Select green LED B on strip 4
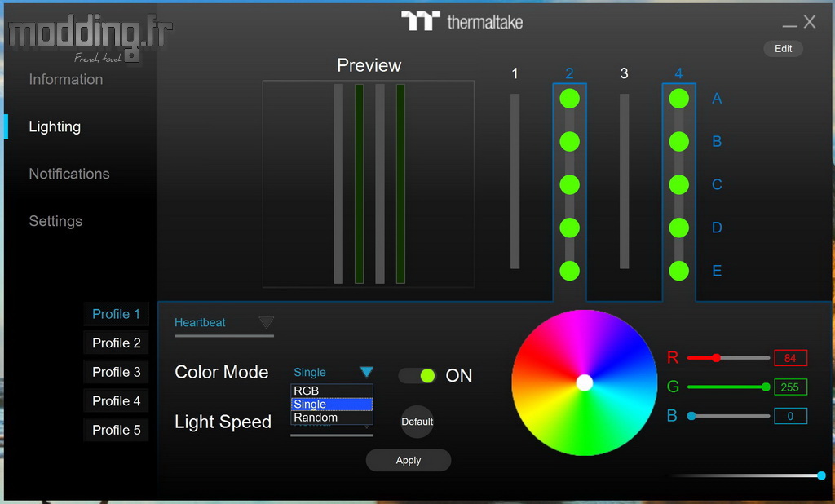 coord(678,142)
